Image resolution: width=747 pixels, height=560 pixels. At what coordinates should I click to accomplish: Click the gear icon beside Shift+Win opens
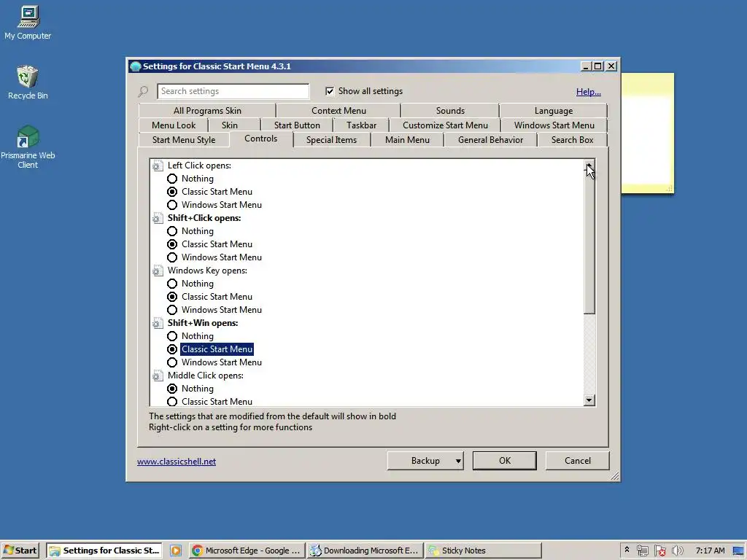coord(158,323)
